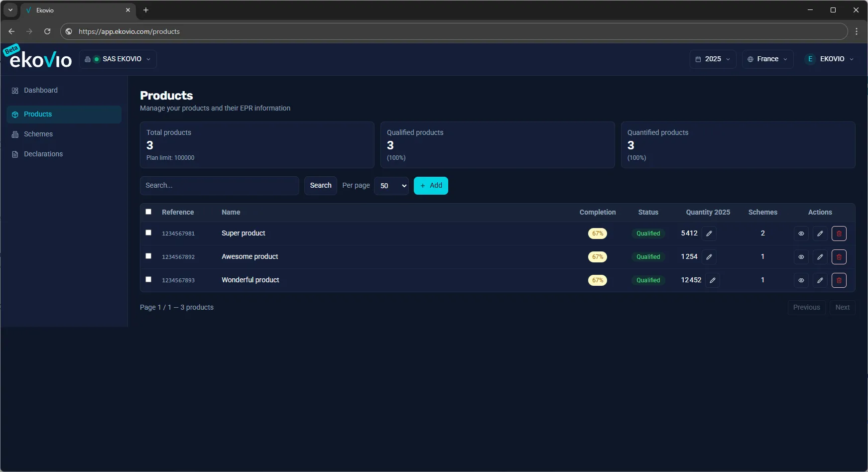Click 67% completion badge for Wonderful product
Viewport: 868px width, 472px height.
coord(598,280)
